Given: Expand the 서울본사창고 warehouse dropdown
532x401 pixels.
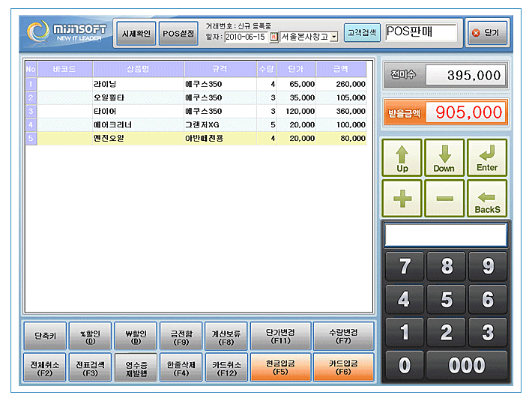Looking at the screenshot, I should (334, 37).
